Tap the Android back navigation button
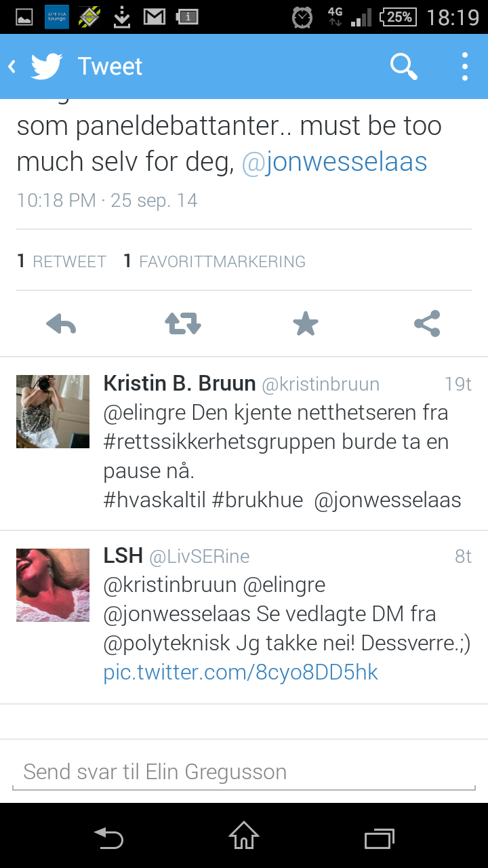This screenshot has height=868, width=488. pos(108,838)
